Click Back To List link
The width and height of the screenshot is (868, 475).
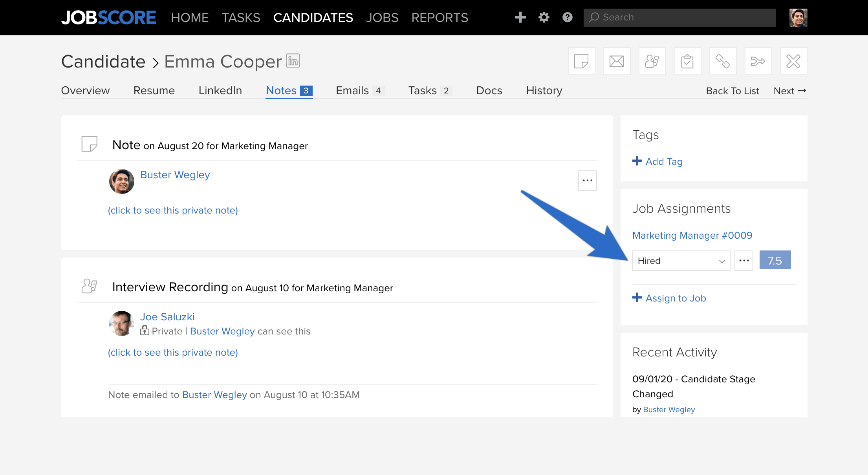pos(732,91)
